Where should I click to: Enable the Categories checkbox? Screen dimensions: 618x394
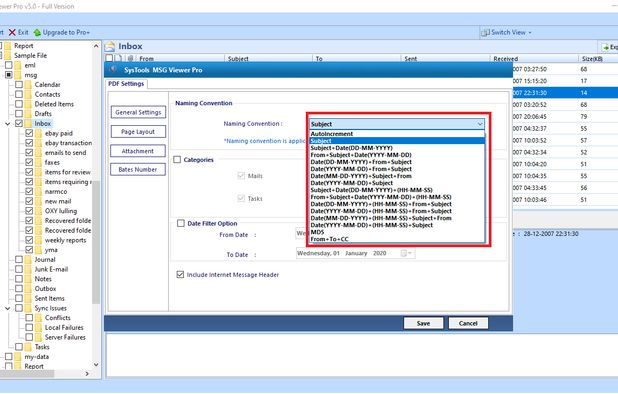[x=177, y=160]
